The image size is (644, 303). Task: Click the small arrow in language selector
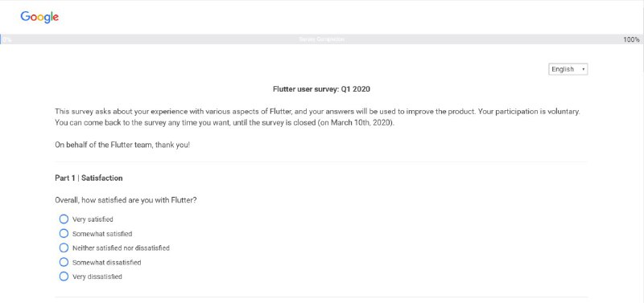[x=583, y=69]
